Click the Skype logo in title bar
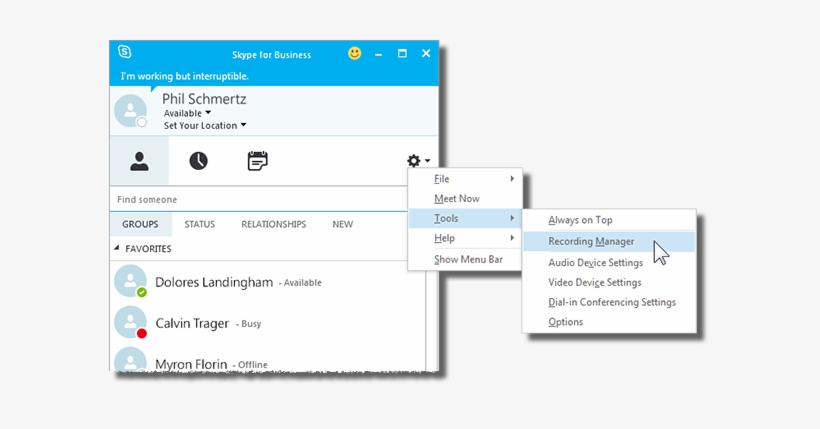The image size is (820, 429). tap(124, 51)
